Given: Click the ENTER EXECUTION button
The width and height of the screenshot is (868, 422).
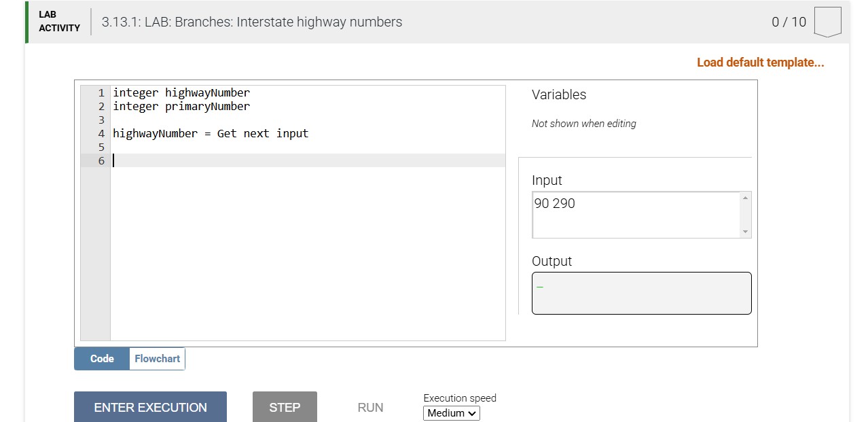Looking at the screenshot, I should pos(150,407).
